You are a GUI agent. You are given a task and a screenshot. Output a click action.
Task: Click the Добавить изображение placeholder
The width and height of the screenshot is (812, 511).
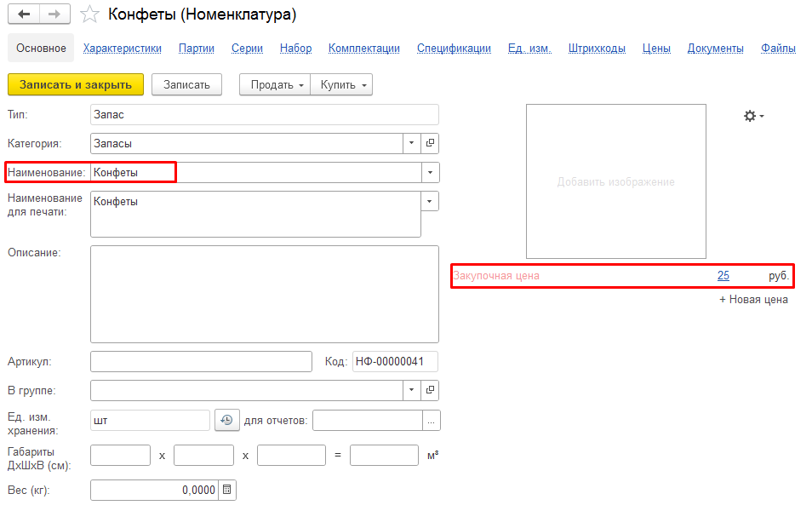[616, 181]
